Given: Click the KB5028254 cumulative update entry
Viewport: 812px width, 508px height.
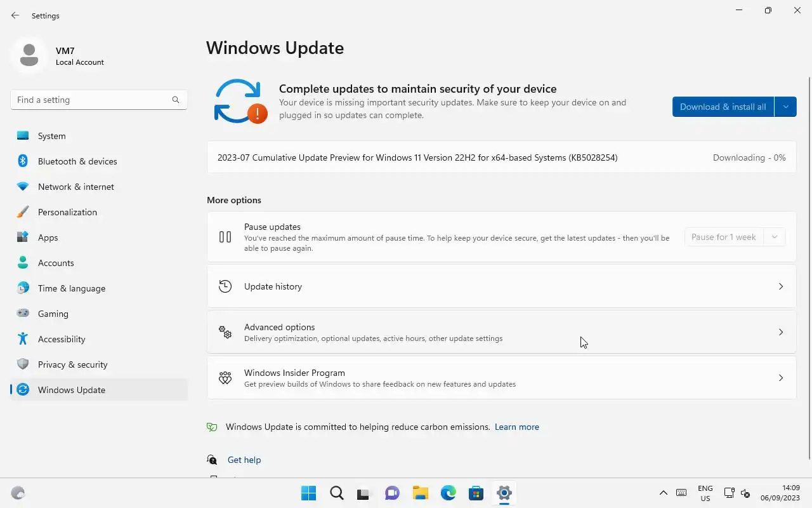Looking at the screenshot, I should click(501, 157).
